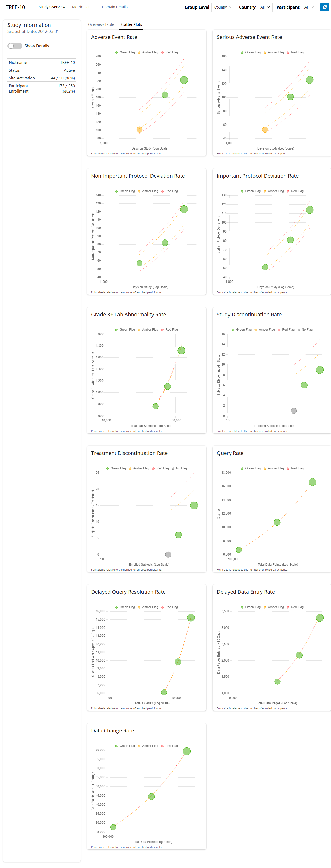This screenshot has height=868, width=331.
Task: Click the largest green point in Data Change Rate
Action: coord(186,751)
